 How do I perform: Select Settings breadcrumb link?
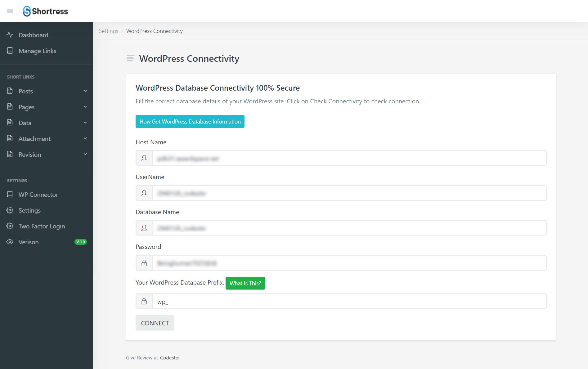(x=108, y=31)
